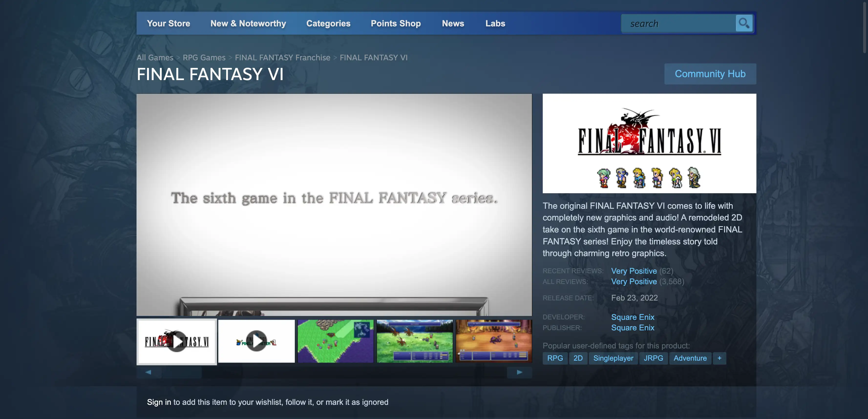Open Your Store menu
Screen dimensions: 868x419
169,23
